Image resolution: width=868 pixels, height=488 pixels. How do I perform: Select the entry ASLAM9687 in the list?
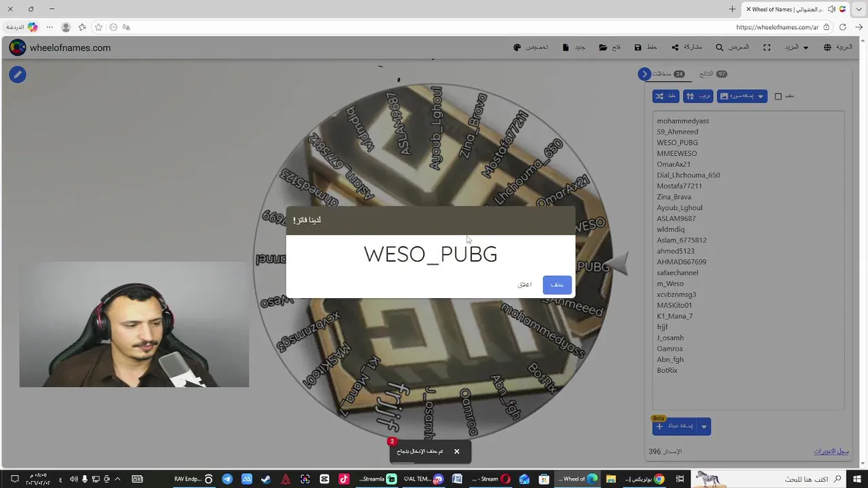pos(676,218)
